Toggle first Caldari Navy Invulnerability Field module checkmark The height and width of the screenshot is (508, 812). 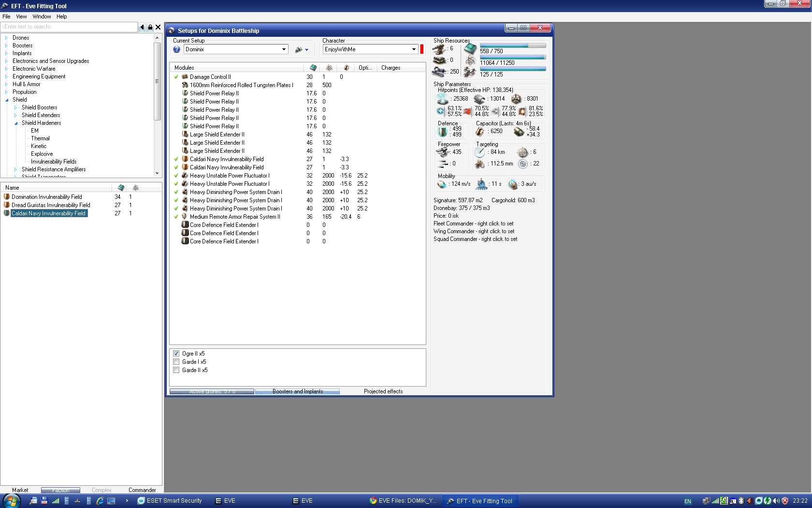tap(176, 159)
